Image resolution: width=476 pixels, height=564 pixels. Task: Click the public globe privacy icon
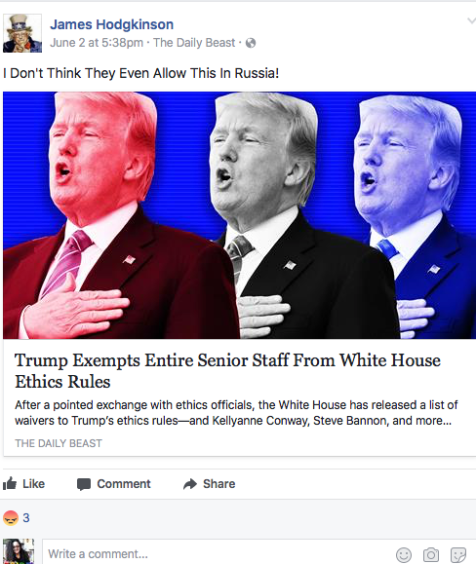click(250, 43)
